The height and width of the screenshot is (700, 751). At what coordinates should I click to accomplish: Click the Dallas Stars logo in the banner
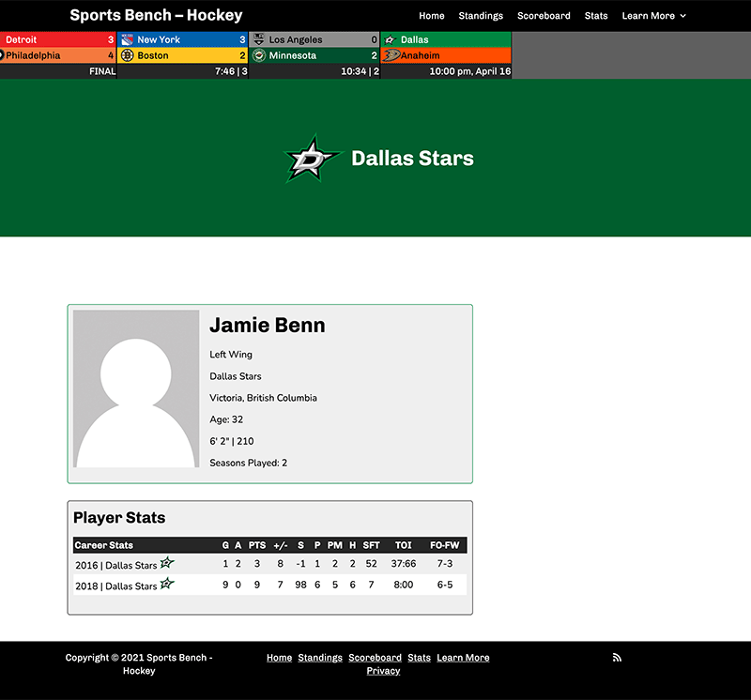(314, 159)
